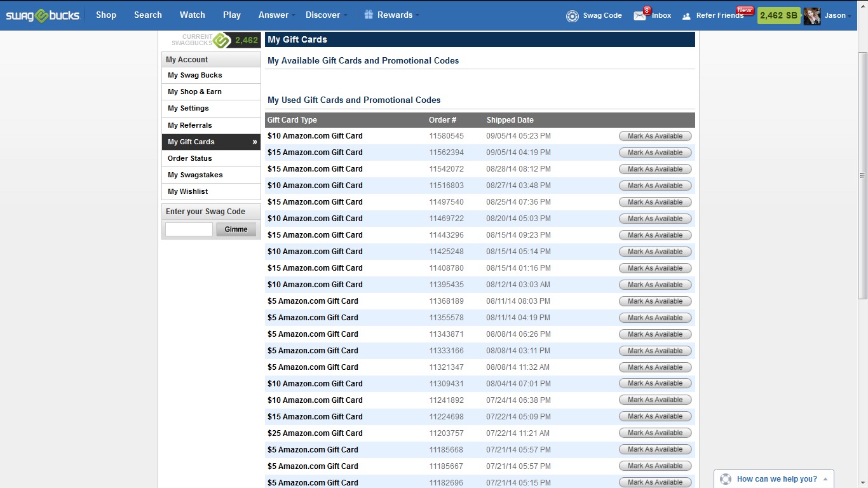Mark order 11355578 as available
The height and width of the screenshot is (488, 868).
(655, 318)
